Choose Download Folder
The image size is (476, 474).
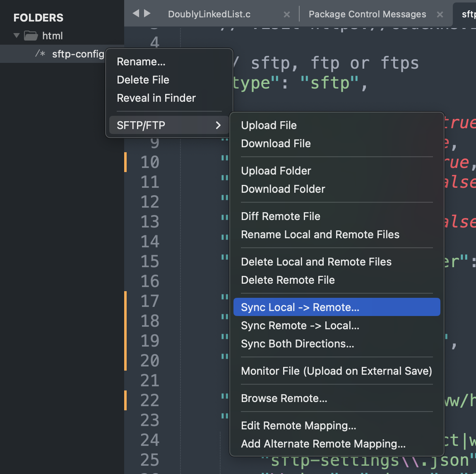pos(337,189)
